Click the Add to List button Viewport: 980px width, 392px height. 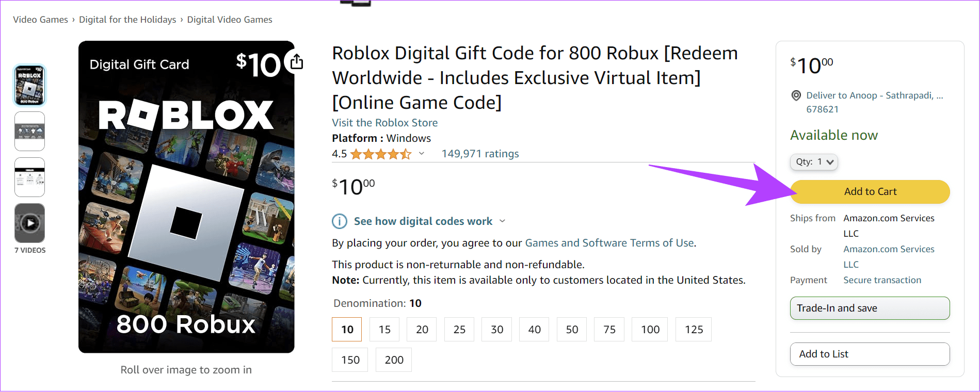coord(870,354)
